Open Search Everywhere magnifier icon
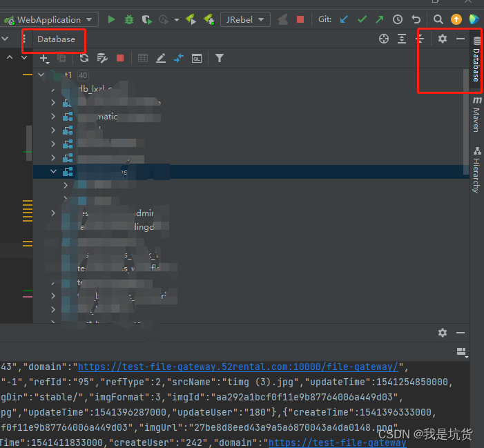 pos(438,20)
